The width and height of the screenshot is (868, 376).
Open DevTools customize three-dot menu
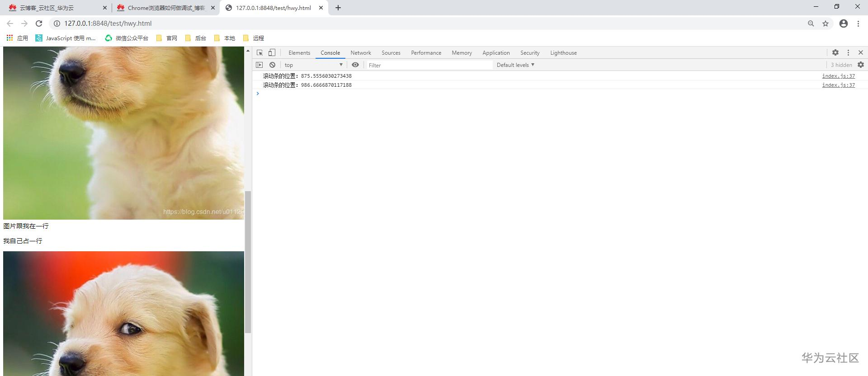848,52
